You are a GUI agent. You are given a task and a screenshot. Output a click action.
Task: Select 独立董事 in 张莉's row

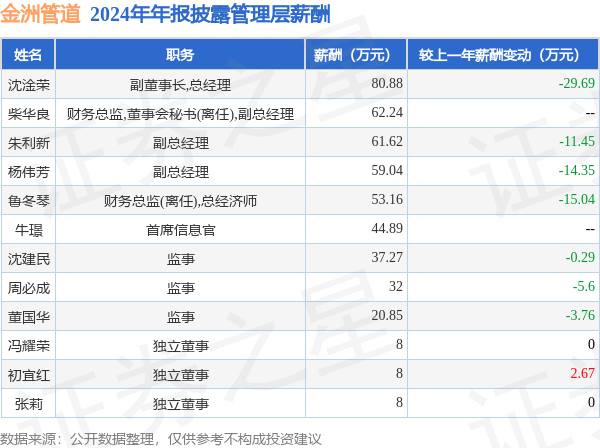pos(180,404)
